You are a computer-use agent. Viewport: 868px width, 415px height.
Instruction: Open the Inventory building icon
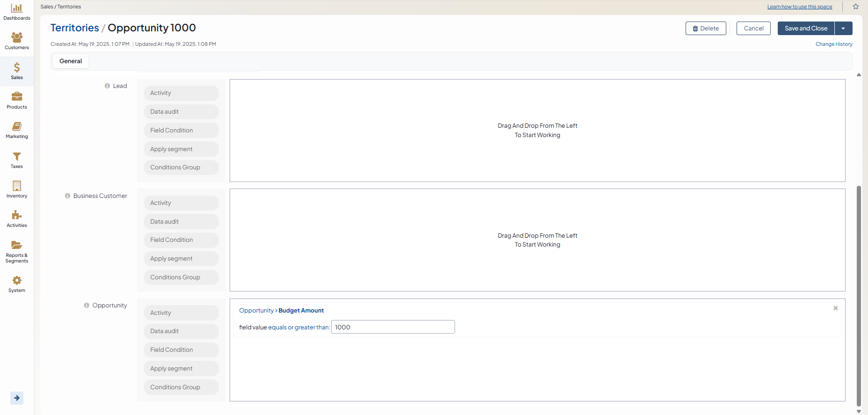17,186
